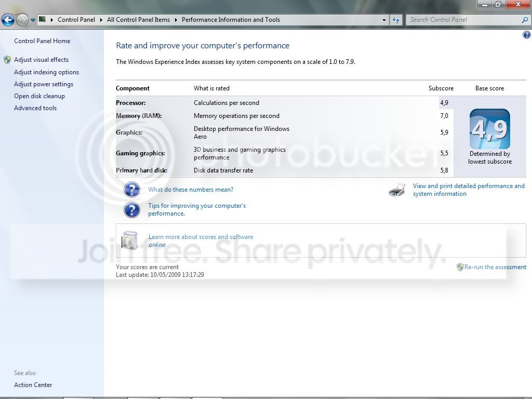Select 'All Control Panel Items' breadcrumb
The height and width of the screenshot is (399, 532).
[x=138, y=20]
